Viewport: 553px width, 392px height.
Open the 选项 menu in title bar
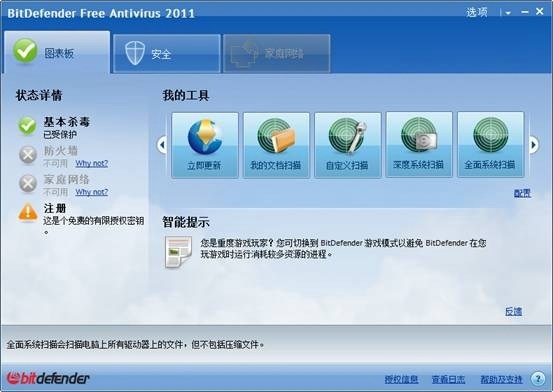476,12
